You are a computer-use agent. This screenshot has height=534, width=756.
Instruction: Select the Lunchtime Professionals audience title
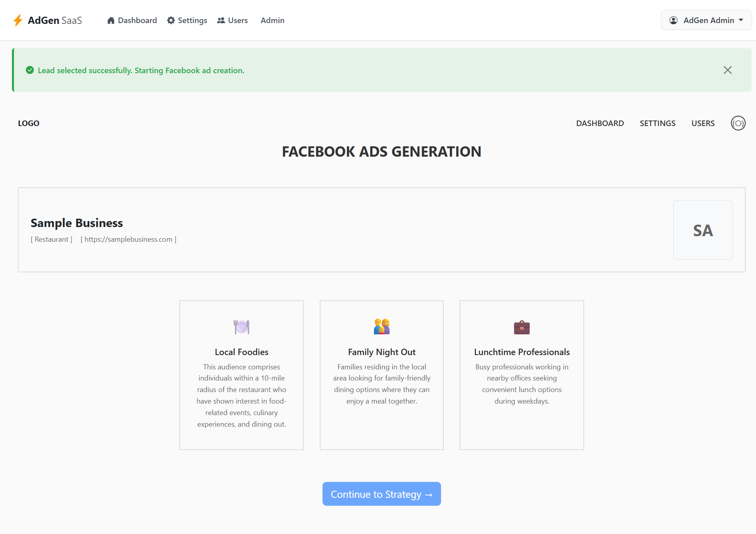[522, 352]
